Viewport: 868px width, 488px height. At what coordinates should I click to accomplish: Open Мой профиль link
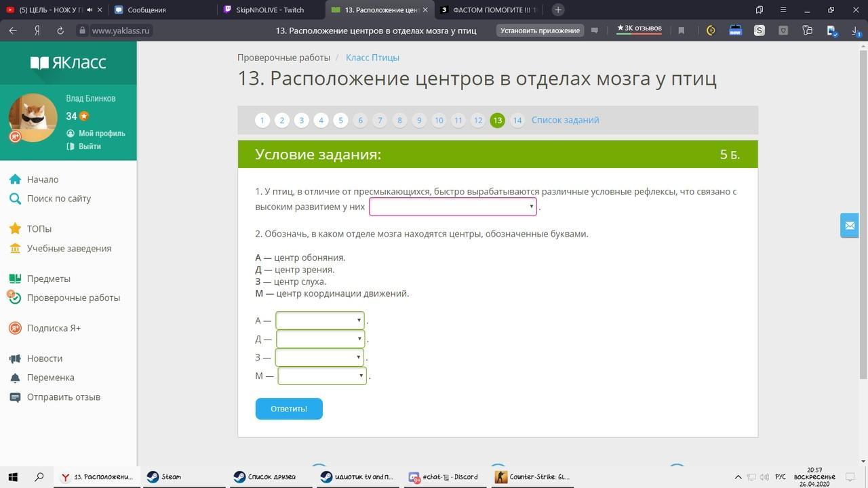coord(102,134)
